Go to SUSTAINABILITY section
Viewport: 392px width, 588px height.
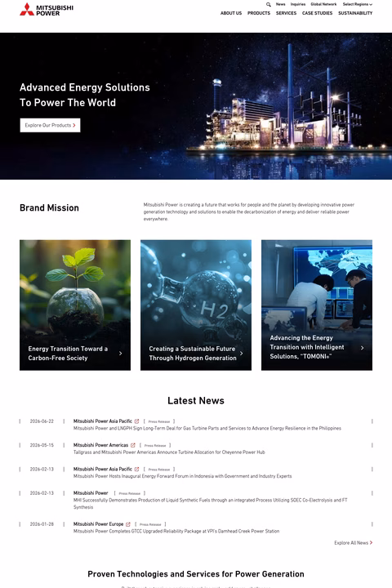tap(355, 13)
